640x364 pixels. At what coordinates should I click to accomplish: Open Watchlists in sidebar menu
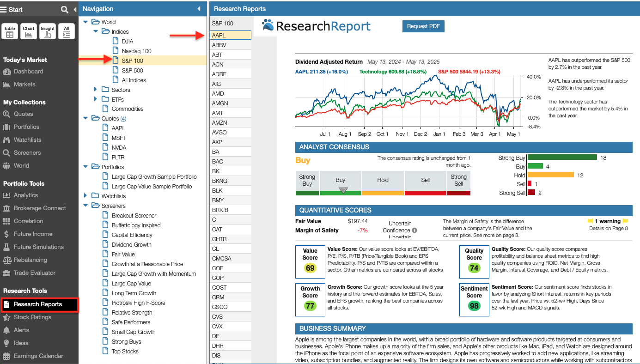[x=27, y=140]
